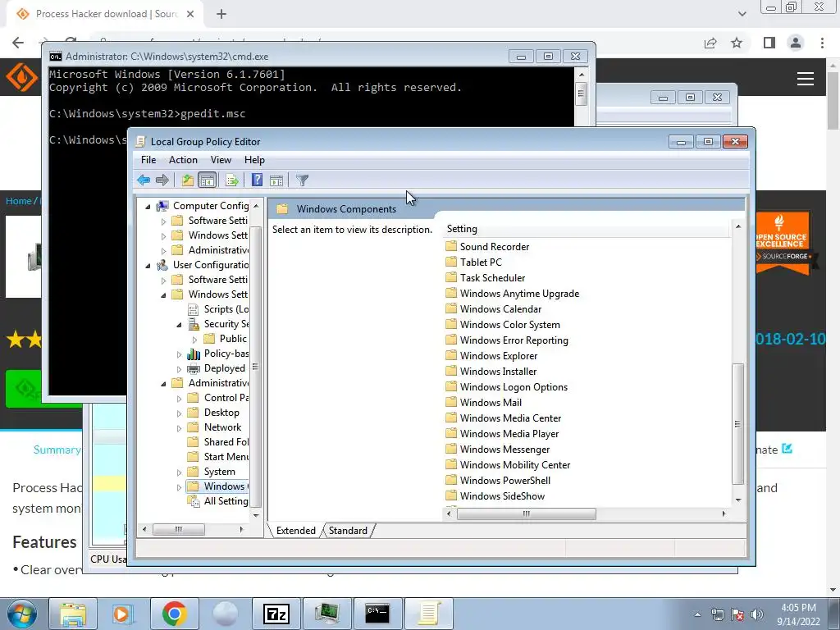Collapse the User Configuration node
This screenshot has width=840, height=630.
(x=148, y=265)
